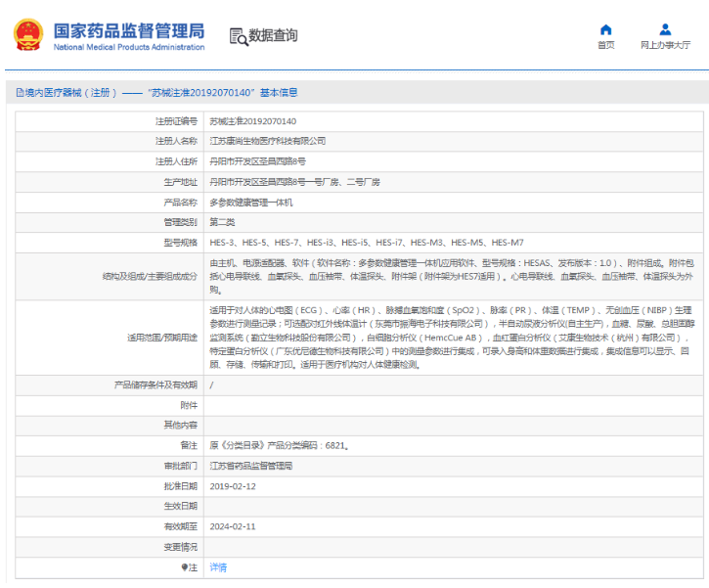Click the 有效期至 row label

tap(181, 526)
